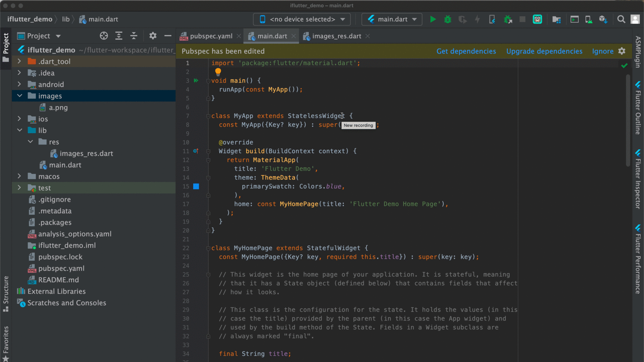Image resolution: width=644 pixels, height=362 pixels.
Task: Close the images_res.dart editor tab
Action: tap(368, 36)
